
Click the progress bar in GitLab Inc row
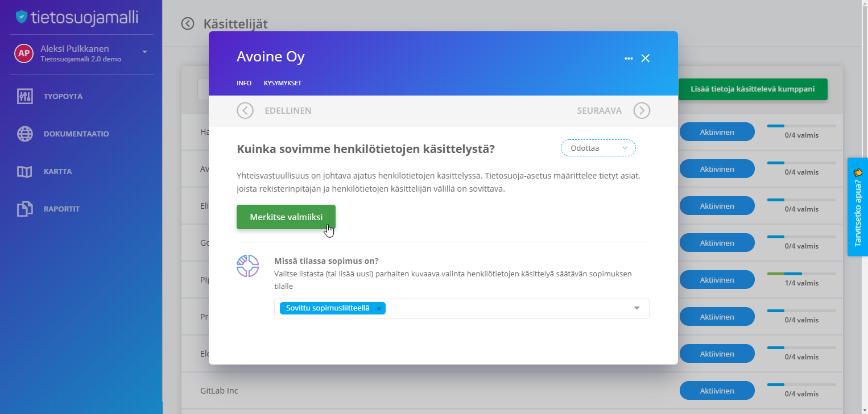[x=801, y=384]
